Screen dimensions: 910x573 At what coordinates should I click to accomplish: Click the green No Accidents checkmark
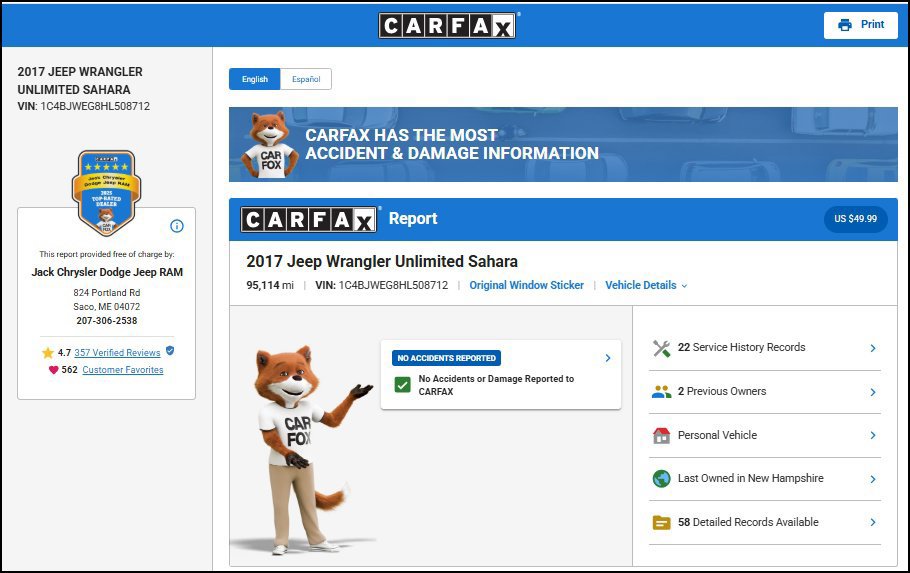point(402,385)
